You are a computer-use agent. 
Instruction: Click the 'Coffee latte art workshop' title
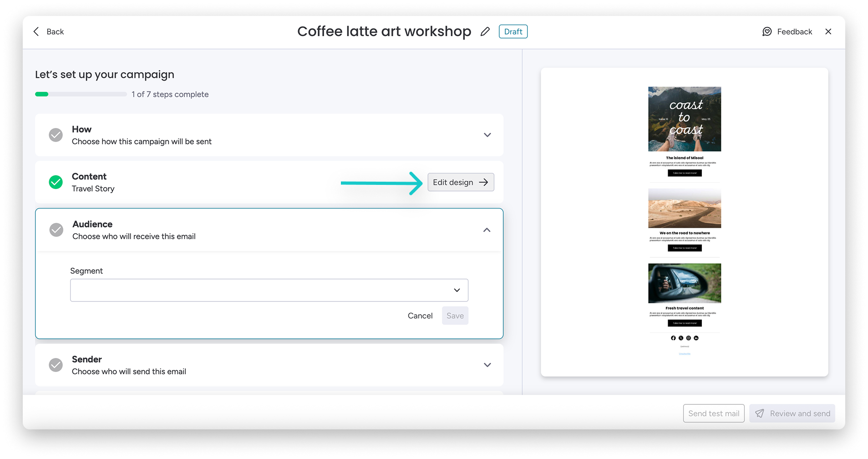pos(384,31)
